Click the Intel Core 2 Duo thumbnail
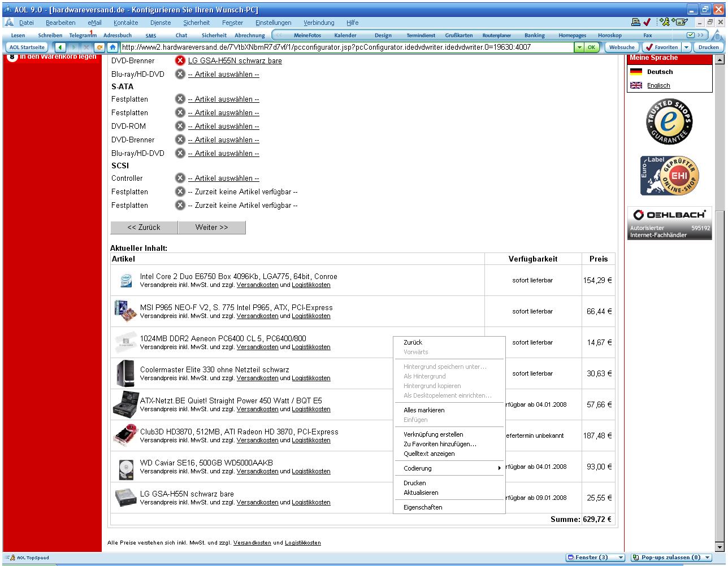The image size is (728, 566). point(125,280)
